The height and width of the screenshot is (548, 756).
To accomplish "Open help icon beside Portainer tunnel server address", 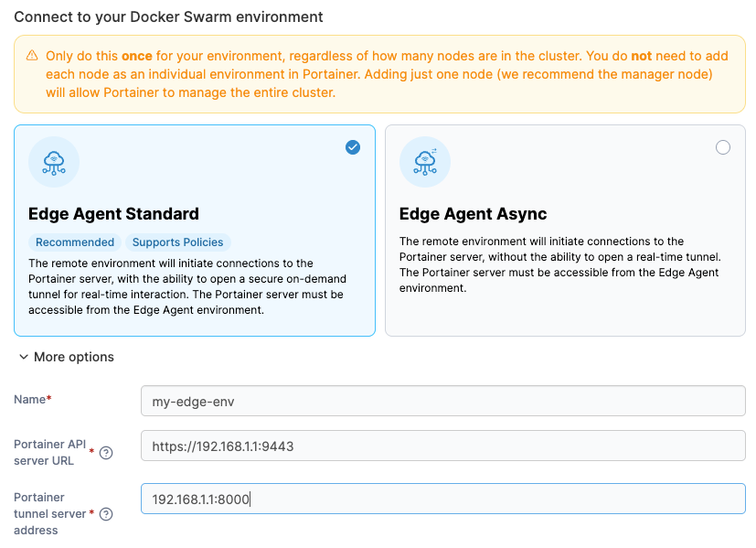I will (106, 514).
